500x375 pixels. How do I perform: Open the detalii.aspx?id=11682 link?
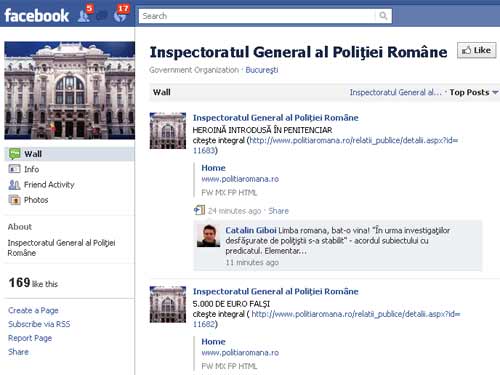click(327, 319)
